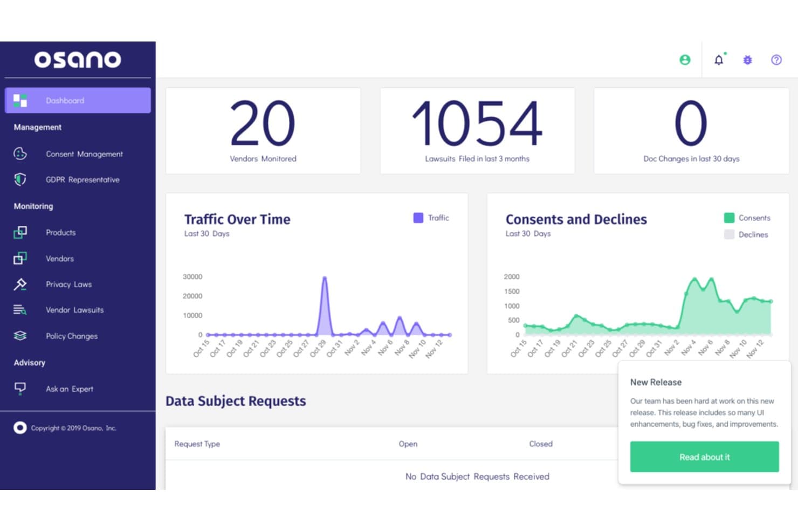Open the user account profile icon
Viewport: 798px width, 532px height.
pos(685,60)
